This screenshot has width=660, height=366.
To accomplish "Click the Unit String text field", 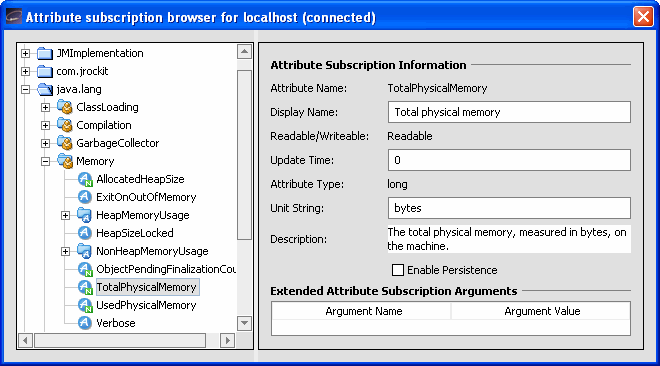I will (509, 208).
